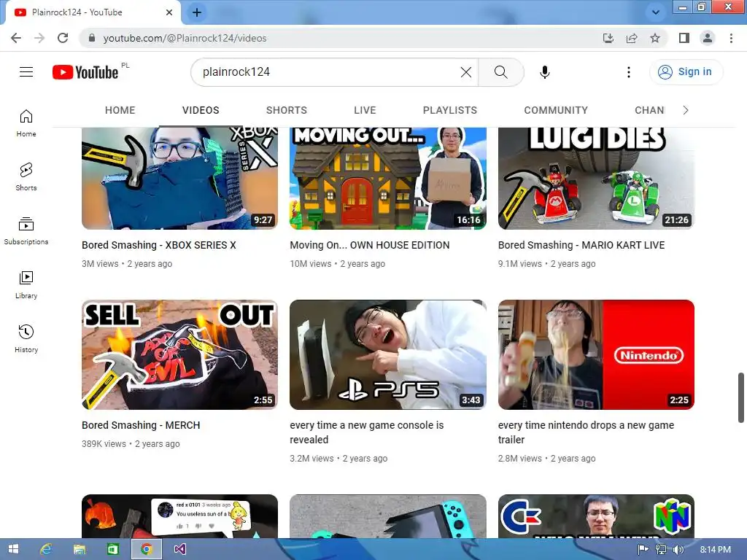Viewport: 747px width, 560px height.
Task: Click the Animal Crossing comment thumbnail
Action: (x=179, y=516)
